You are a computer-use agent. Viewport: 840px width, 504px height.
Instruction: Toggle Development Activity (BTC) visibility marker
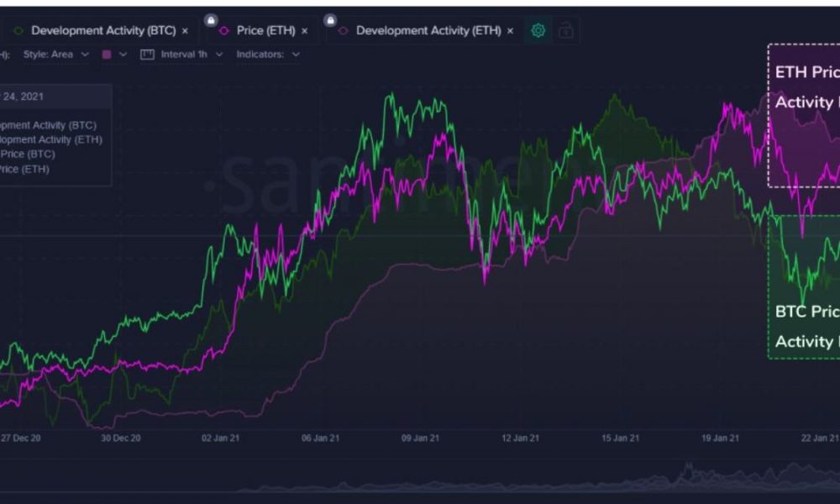pyautogui.click(x=18, y=31)
